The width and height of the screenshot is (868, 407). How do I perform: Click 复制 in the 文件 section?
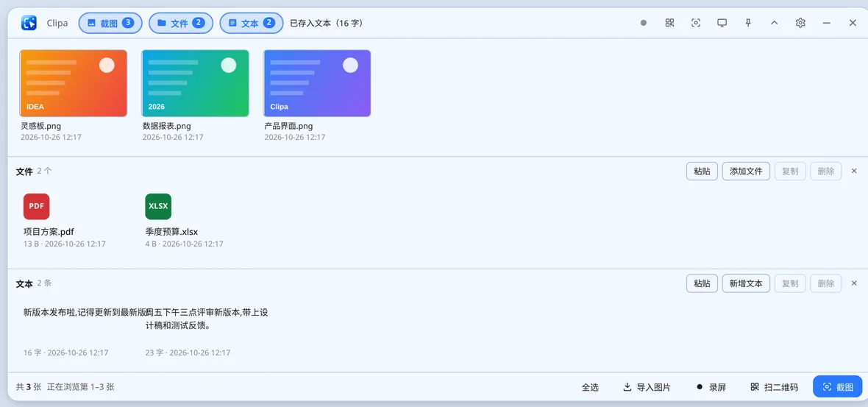tap(790, 171)
